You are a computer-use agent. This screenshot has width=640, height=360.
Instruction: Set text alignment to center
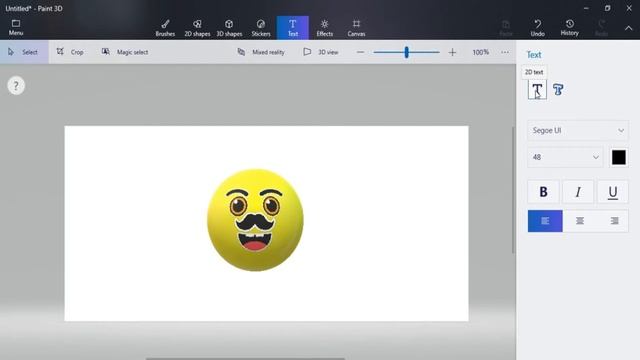pyautogui.click(x=580, y=221)
